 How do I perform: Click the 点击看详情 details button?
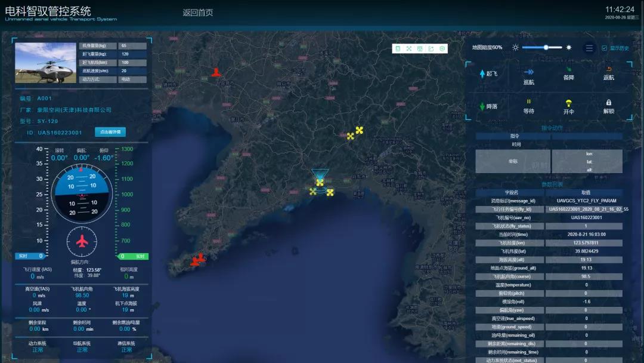click(110, 132)
